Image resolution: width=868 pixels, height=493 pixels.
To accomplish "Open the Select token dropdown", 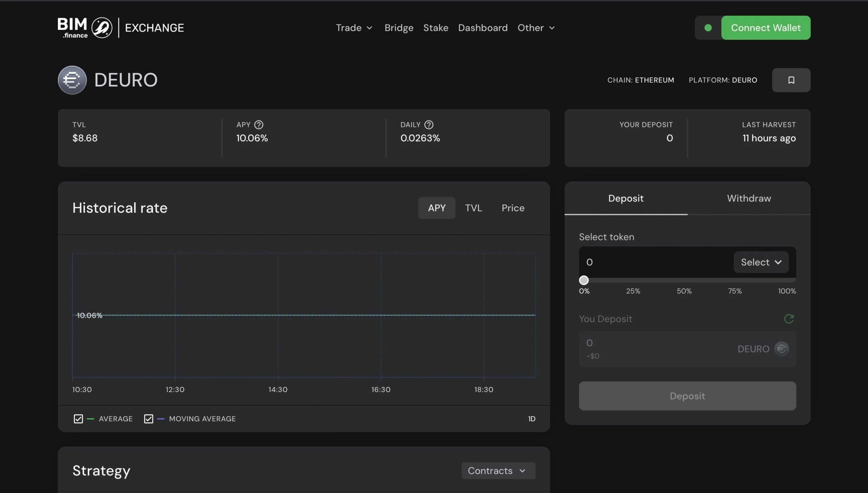I will click(x=761, y=262).
